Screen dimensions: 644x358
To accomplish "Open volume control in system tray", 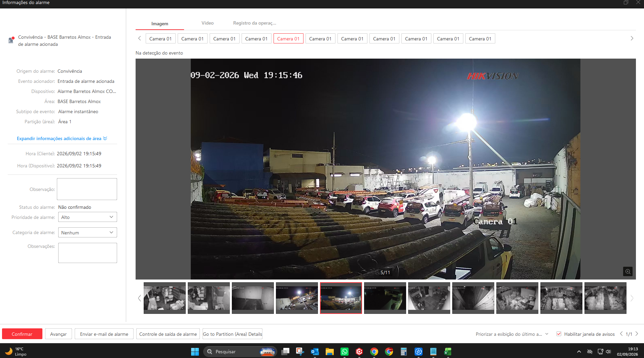I will pos(608,352).
